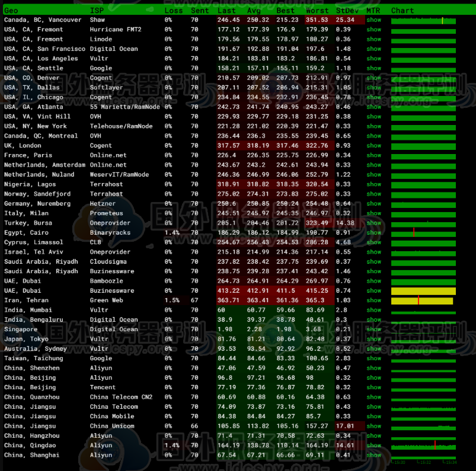Click the Avg column header
The width and height of the screenshot is (476, 471).
254,11
